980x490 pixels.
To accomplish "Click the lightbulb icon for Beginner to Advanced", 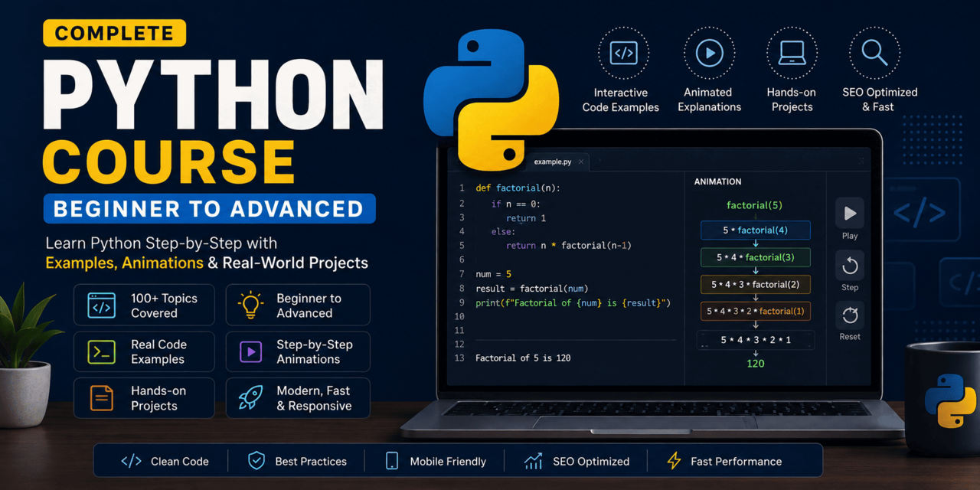I will [x=251, y=305].
